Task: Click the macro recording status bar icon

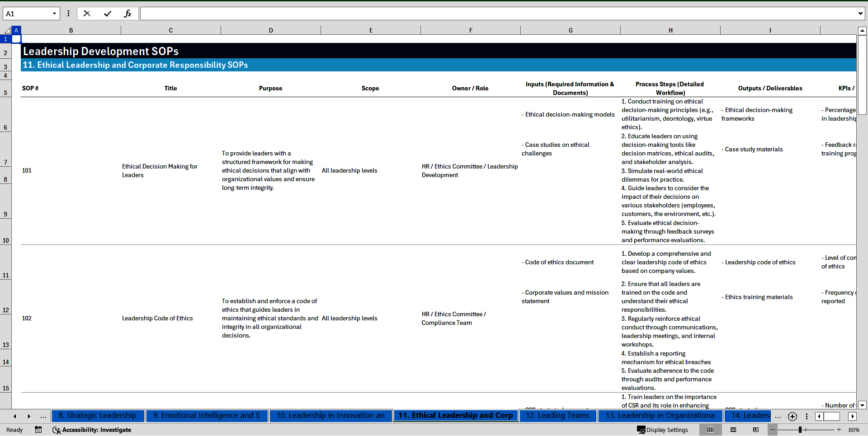Action: 38,430
